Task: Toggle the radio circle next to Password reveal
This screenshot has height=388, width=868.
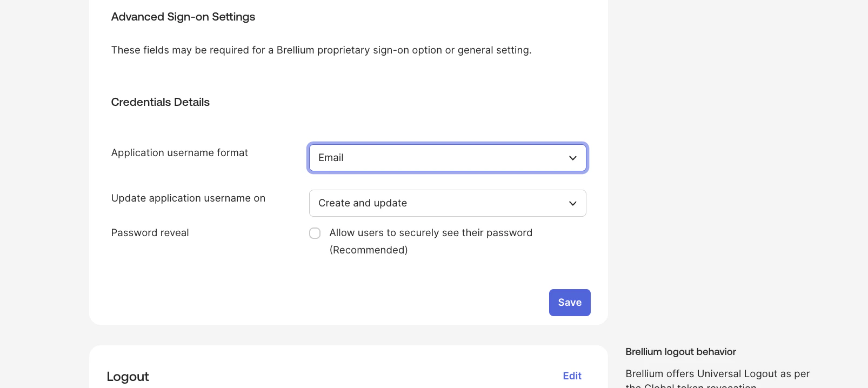Action: tap(315, 233)
